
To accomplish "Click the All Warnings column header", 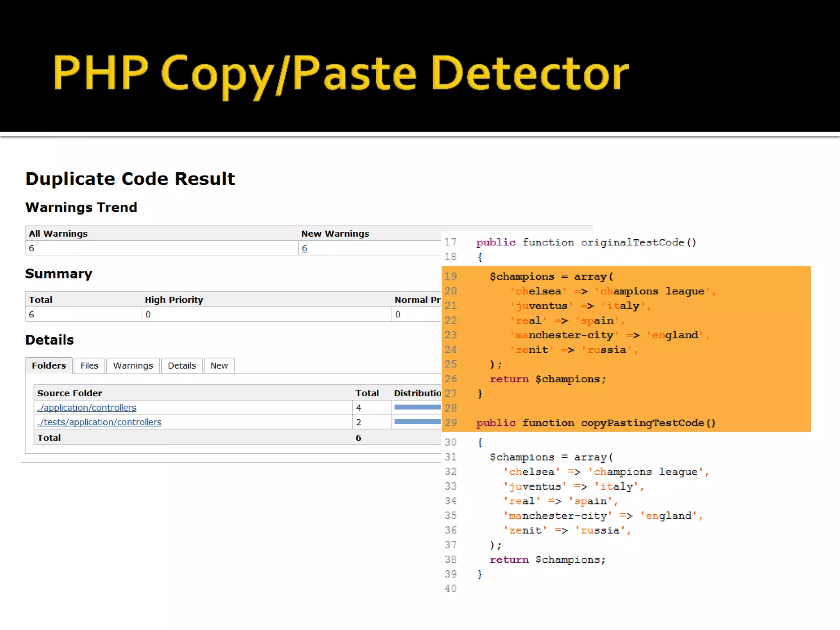I will [58, 233].
